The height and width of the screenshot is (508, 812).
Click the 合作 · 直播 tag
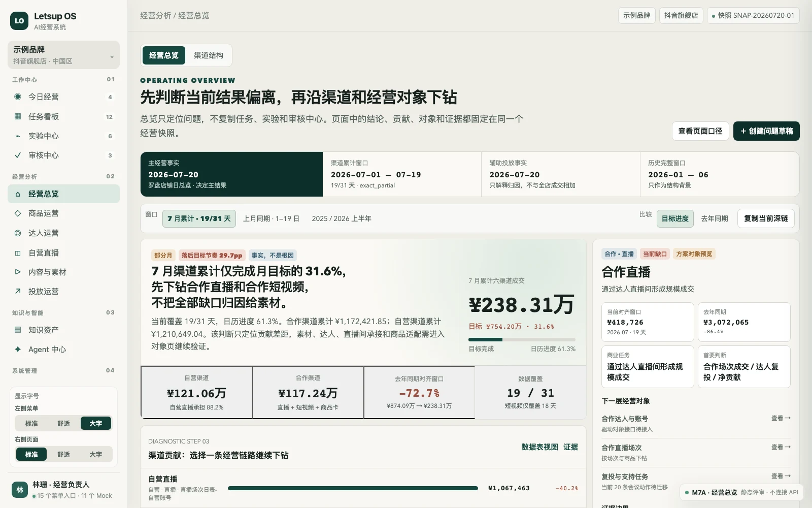[x=619, y=254]
